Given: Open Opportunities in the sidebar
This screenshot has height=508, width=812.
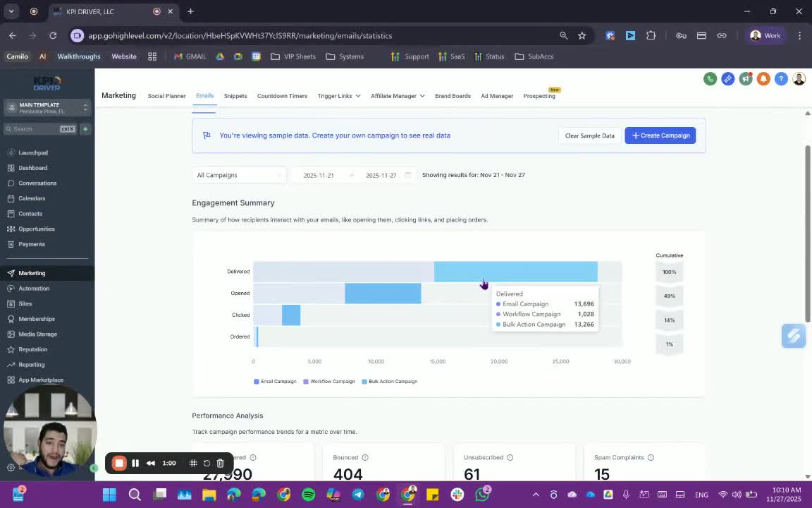Looking at the screenshot, I should [x=36, y=229].
